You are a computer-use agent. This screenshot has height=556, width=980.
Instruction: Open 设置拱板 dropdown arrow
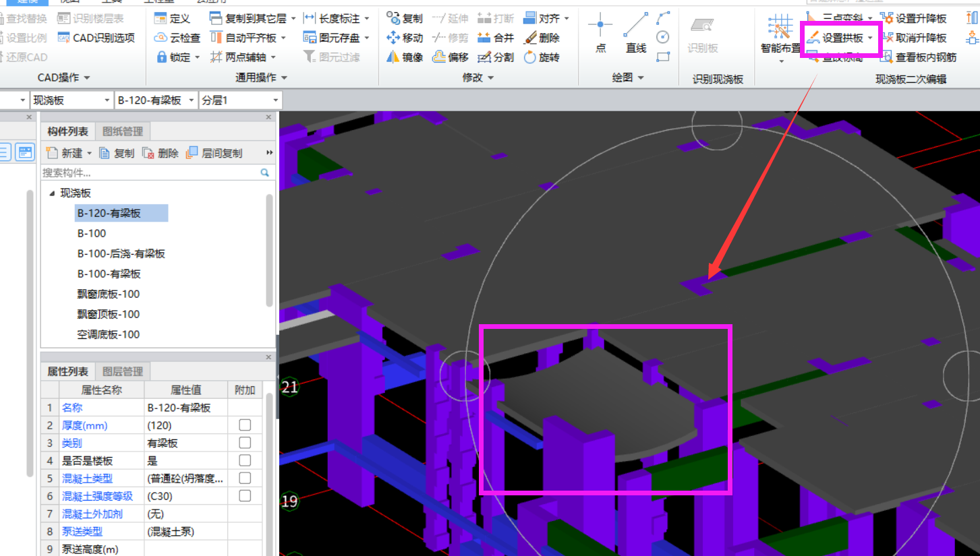[x=870, y=38]
